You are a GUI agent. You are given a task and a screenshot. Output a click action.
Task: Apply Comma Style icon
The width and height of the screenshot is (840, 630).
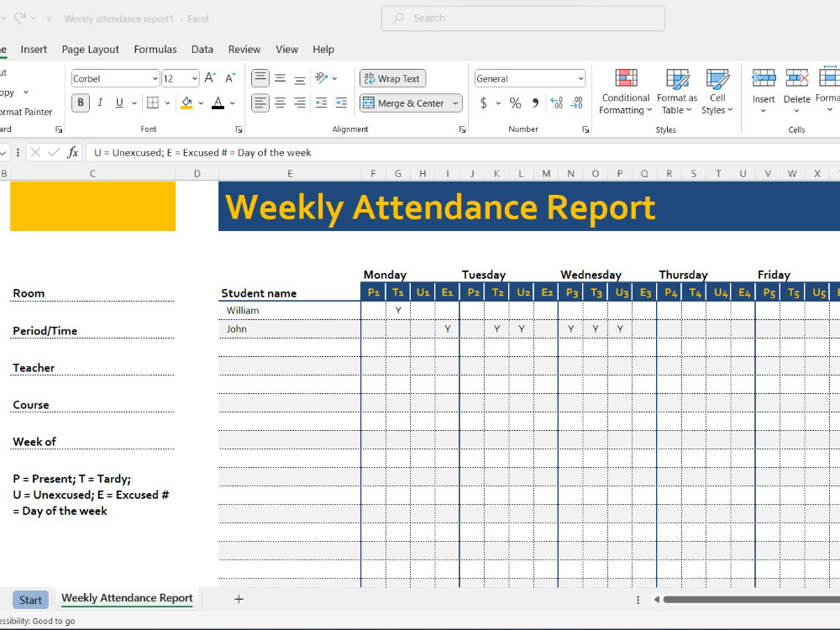[x=535, y=102]
